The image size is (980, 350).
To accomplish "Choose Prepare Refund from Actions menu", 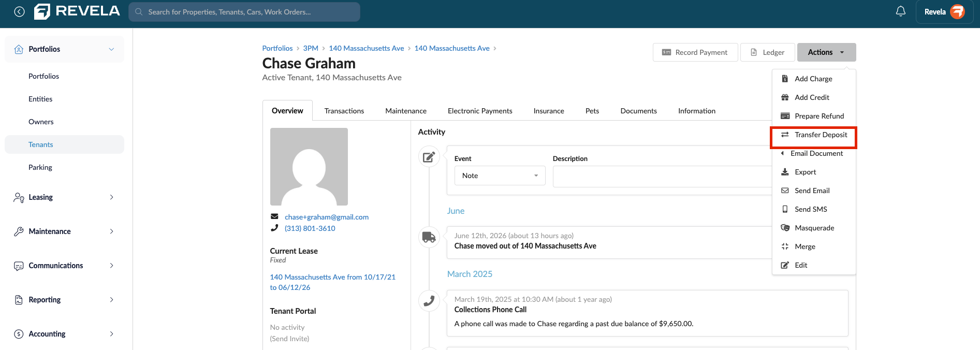I will click(813, 116).
